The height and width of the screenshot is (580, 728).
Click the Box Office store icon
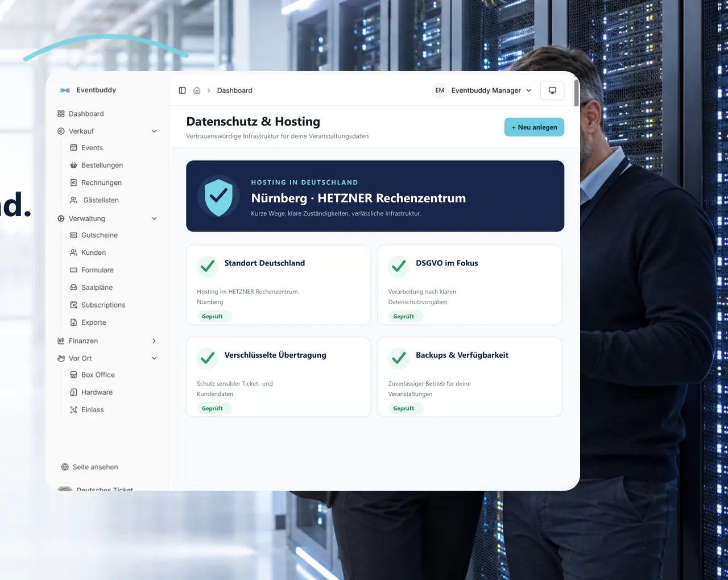(x=73, y=375)
